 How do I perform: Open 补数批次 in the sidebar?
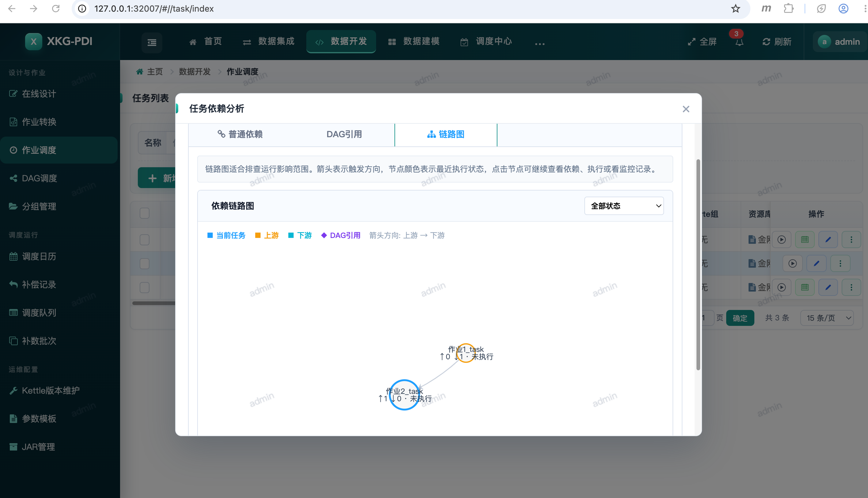59,341
